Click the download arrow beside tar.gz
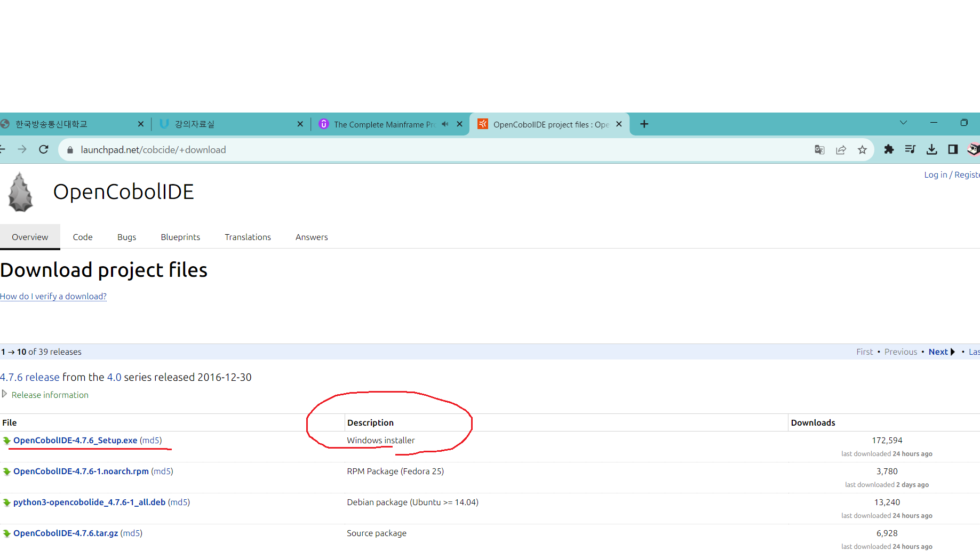Screen dimensions: 980x551 [x=7, y=534]
